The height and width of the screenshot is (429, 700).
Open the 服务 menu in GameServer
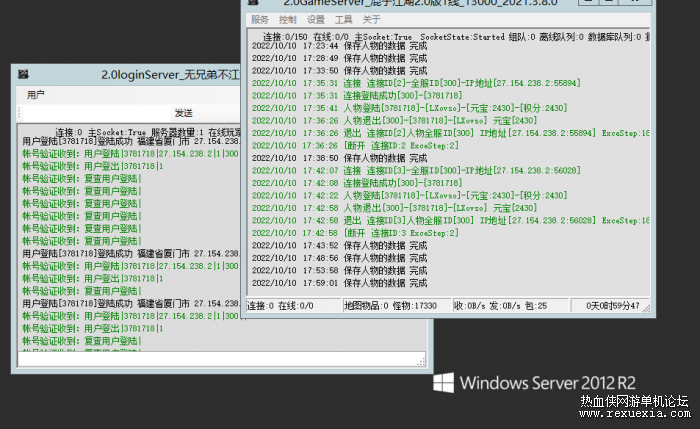coord(260,20)
